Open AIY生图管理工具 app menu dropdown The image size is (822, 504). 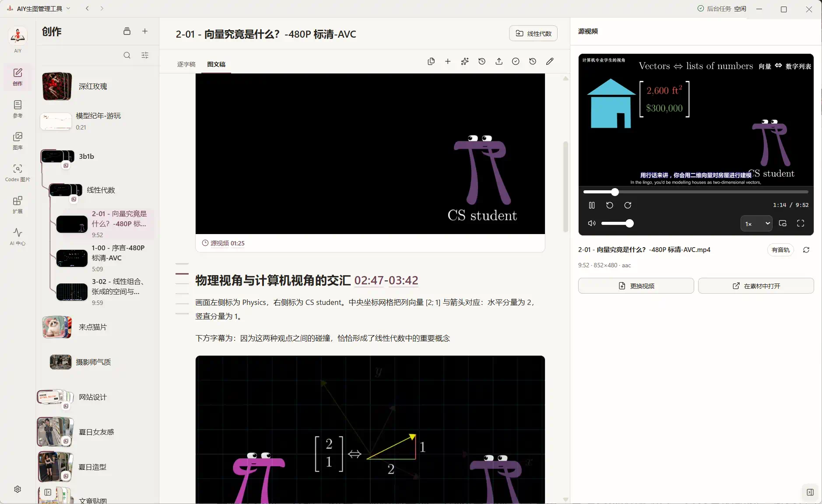39,8
